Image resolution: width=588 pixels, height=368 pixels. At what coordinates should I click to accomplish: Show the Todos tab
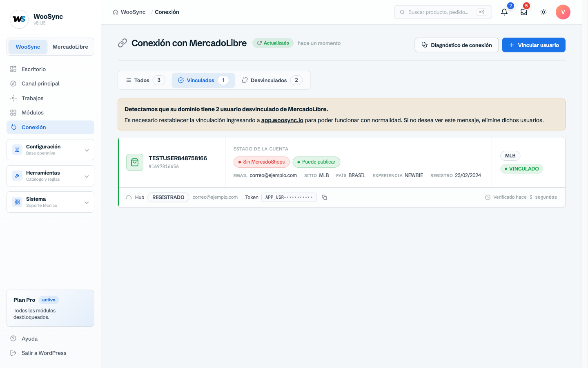[145, 80]
